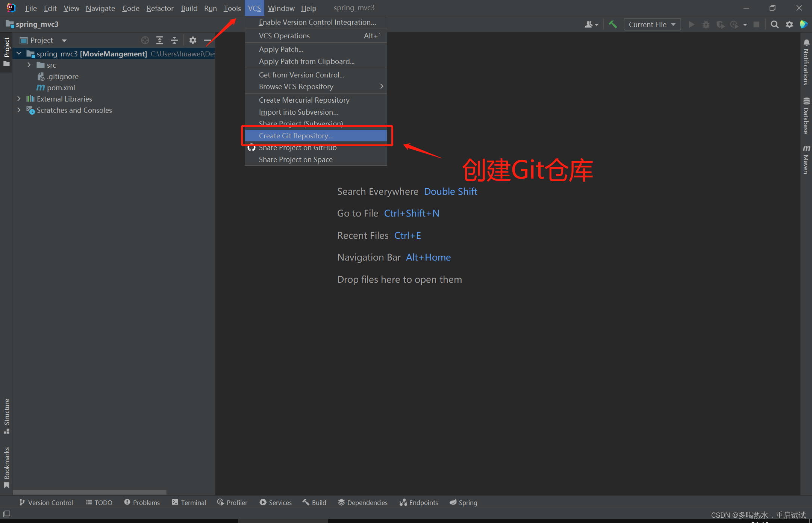Open the Build tool tab
Image resolution: width=812 pixels, height=523 pixels.
tap(315, 502)
